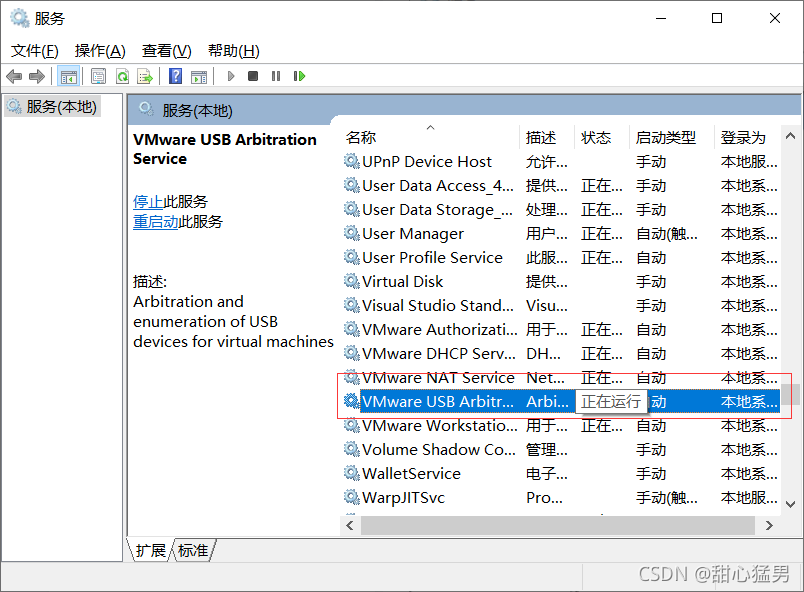Sort by the 状态 column header
This screenshot has height=592, width=804.
point(602,137)
